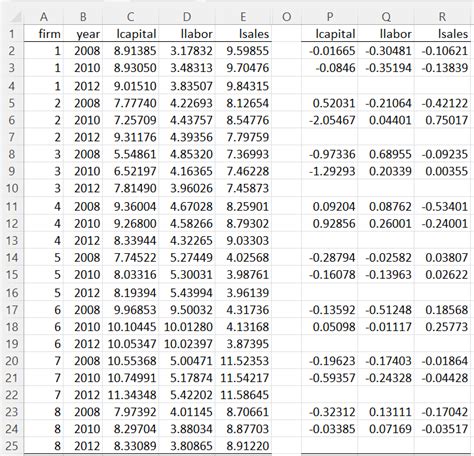Select cell with value 4.43757

click(x=187, y=120)
